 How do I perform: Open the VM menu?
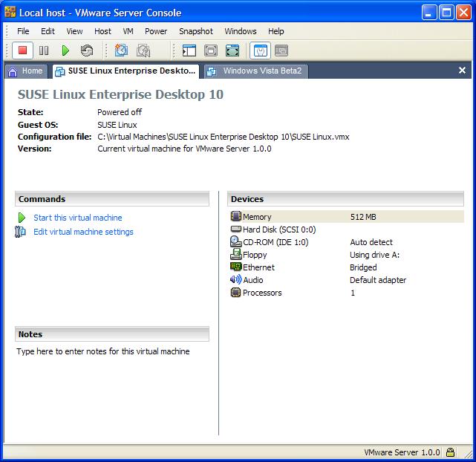[x=128, y=31]
